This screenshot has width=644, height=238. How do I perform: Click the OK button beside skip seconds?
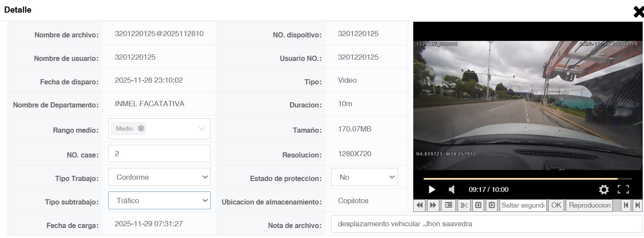click(x=556, y=205)
